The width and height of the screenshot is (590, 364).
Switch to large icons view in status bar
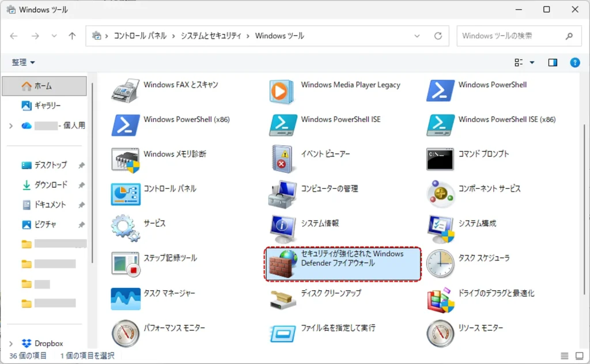pyautogui.click(x=579, y=355)
